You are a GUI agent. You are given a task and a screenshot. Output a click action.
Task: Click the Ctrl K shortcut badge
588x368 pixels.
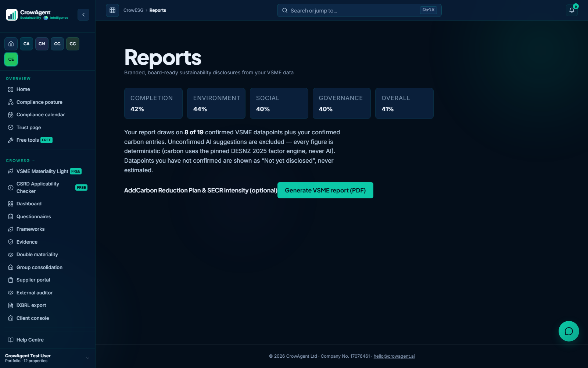(429, 10)
